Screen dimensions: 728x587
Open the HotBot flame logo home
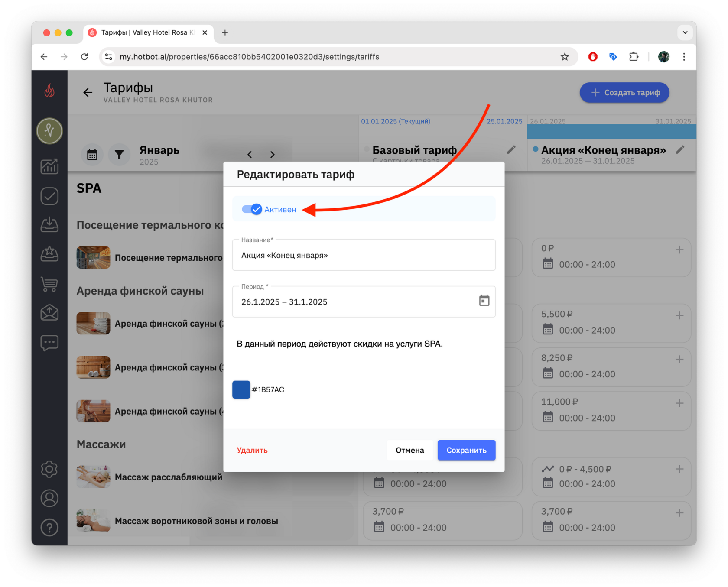tap(49, 91)
